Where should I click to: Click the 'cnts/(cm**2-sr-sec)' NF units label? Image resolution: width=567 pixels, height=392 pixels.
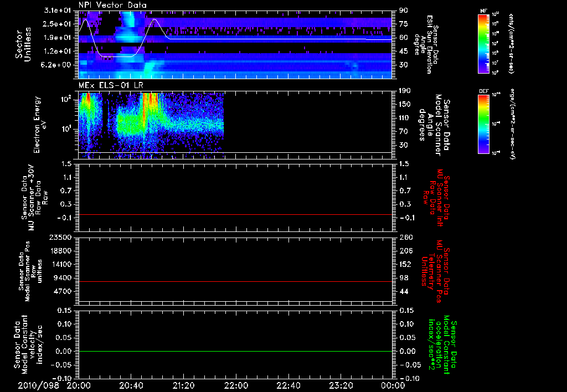coord(511,44)
